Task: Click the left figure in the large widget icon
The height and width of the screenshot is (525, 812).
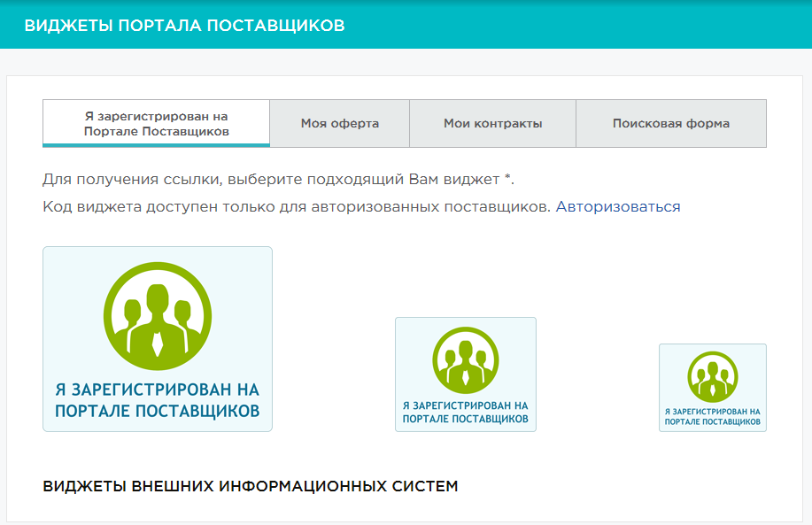Action: (133, 317)
